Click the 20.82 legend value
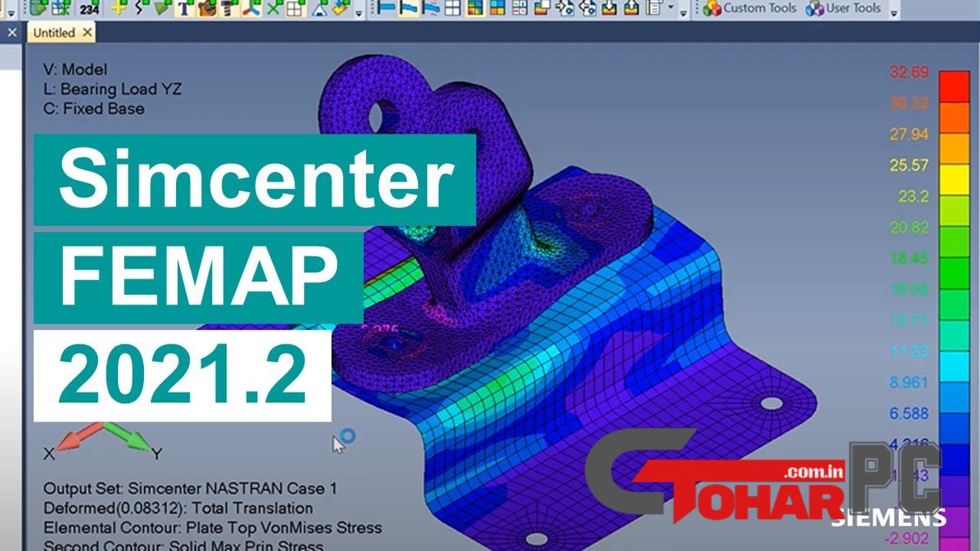The height and width of the screenshot is (551, 980). [x=909, y=227]
